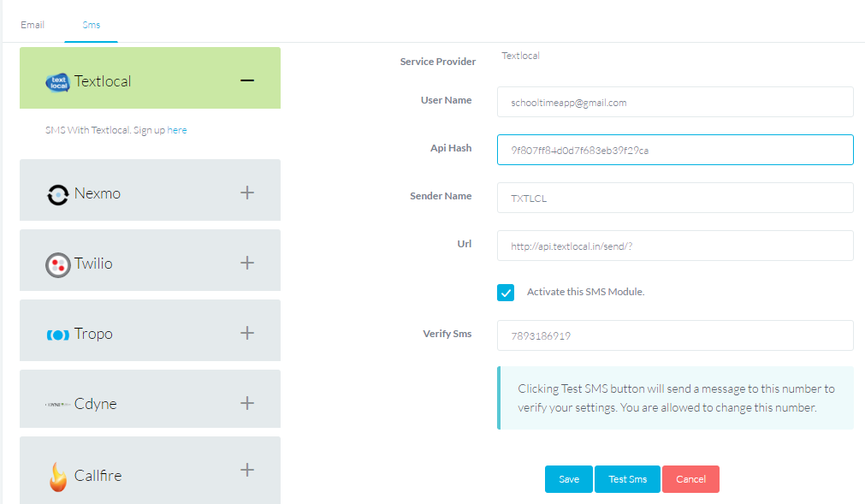
Task: Click the Url field label
Action: tap(465, 244)
